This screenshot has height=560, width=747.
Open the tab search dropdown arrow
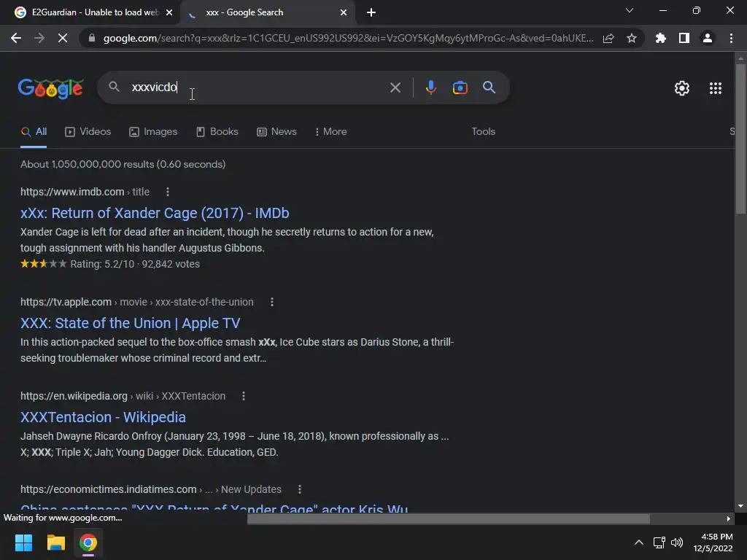pyautogui.click(x=630, y=10)
